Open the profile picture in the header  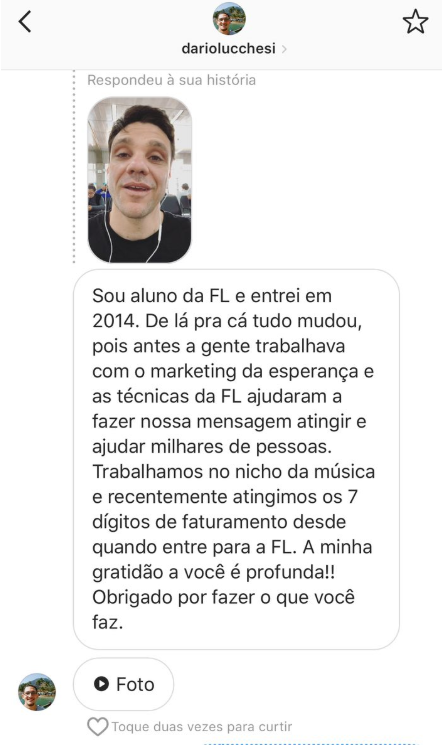tap(229, 19)
